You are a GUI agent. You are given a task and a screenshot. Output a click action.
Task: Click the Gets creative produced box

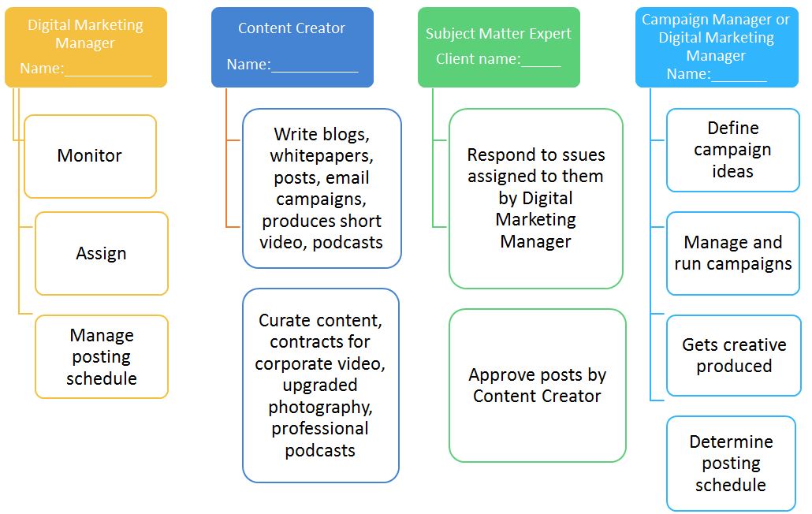[x=732, y=356]
